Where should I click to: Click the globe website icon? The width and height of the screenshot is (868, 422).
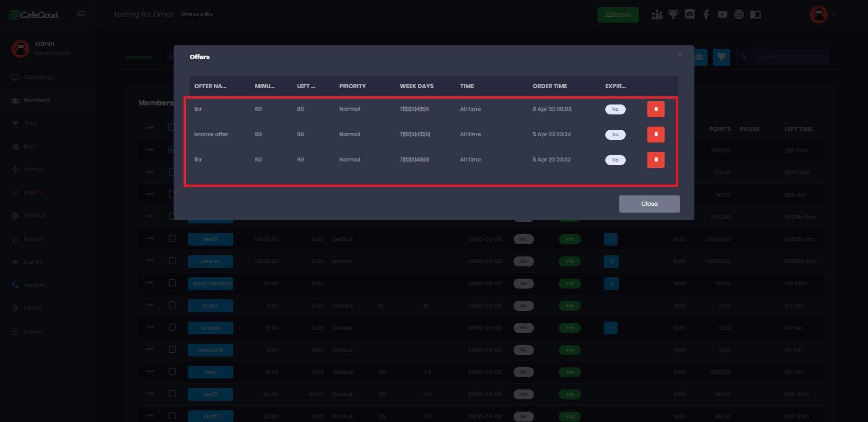[739, 14]
